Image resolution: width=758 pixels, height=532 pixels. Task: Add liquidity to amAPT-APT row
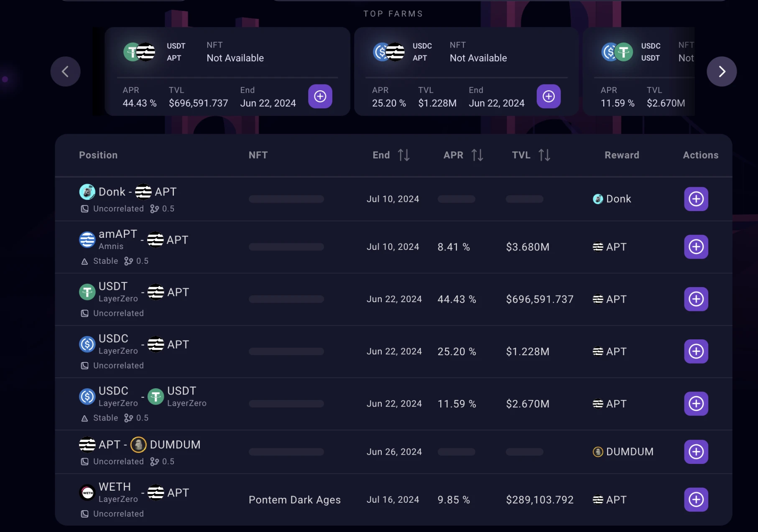click(696, 247)
